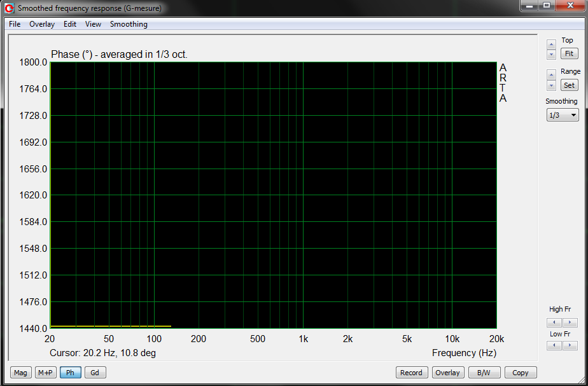This screenshot has width=588, height=386.
Task: Click the Top up arrow stepper
Action: pyautogui.click(x=551, y=45)
